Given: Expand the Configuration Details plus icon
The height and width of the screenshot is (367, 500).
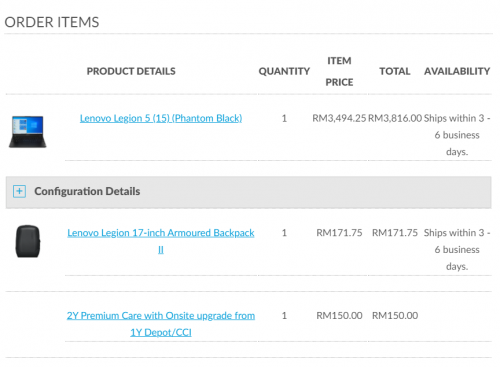Looking at the screenshot, I should pos(19,191).
